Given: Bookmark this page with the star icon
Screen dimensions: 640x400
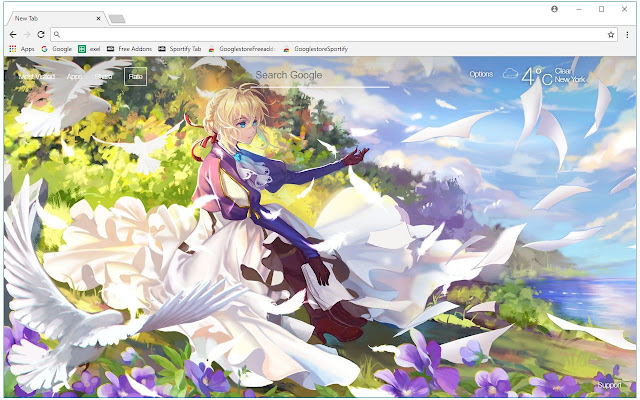Looking at the screenshot, I should (611, 35).
